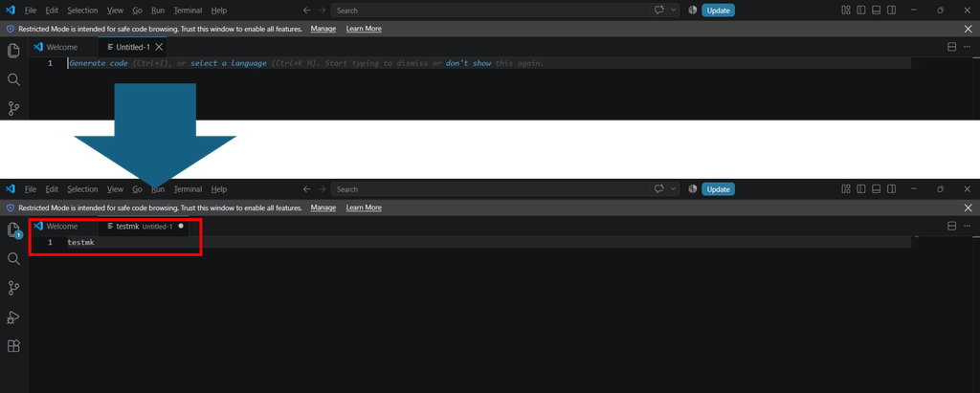980x393 pixels.
Task: Split the editor in the upper window
Action: point(952,47)
